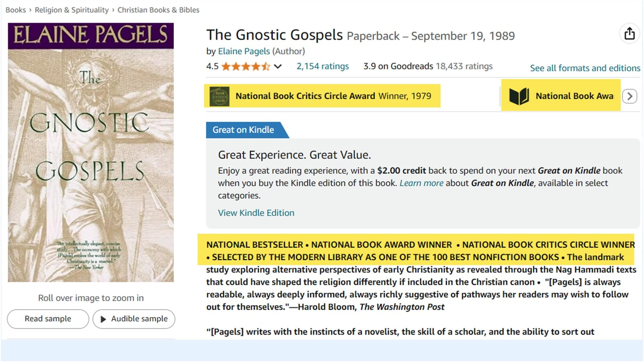Click the National Book Critics Circle seal icon
Viewport: 644px width, 362px height.
pyautogui.click(x=219, y=96)
